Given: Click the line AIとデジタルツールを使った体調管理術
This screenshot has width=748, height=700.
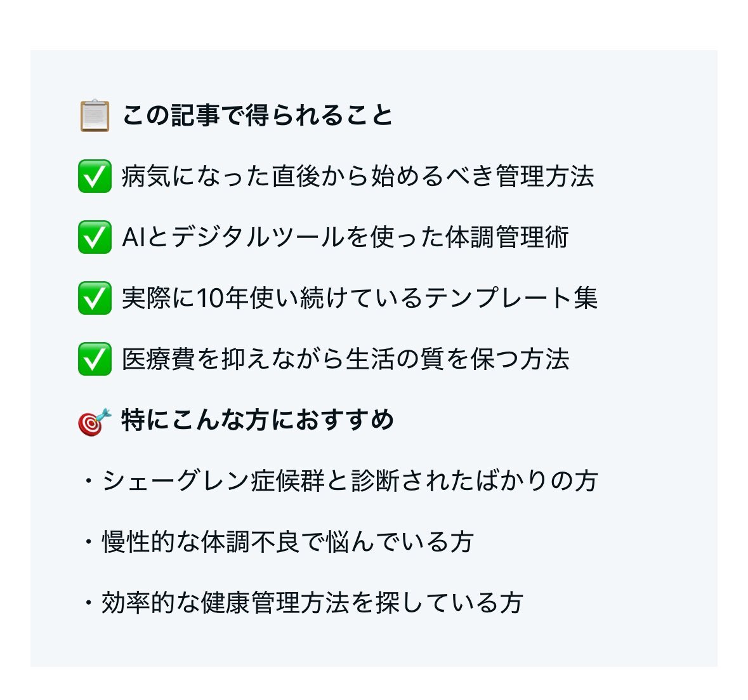Looking at the screenshot, I should pyautogui.click(x=345, y=237).
